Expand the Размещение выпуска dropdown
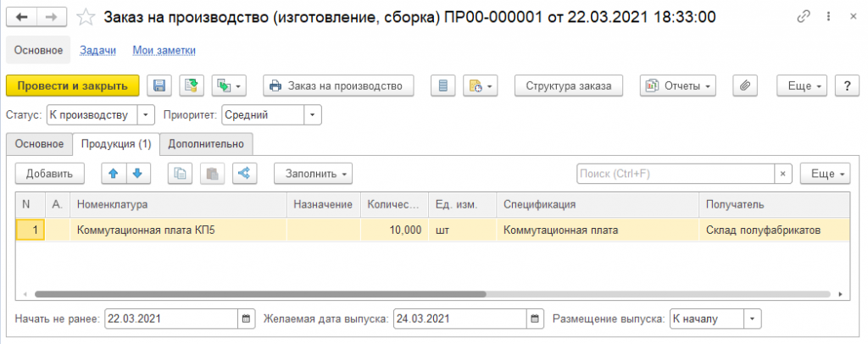 [753, 319]
